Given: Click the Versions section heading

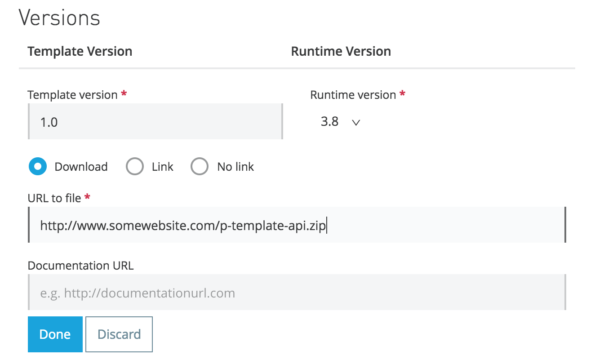Looking at the screenshot, I should point(59,18).
